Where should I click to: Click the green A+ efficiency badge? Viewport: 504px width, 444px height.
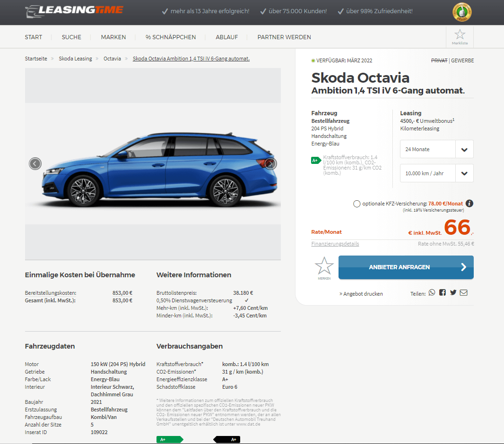(316, 160)
